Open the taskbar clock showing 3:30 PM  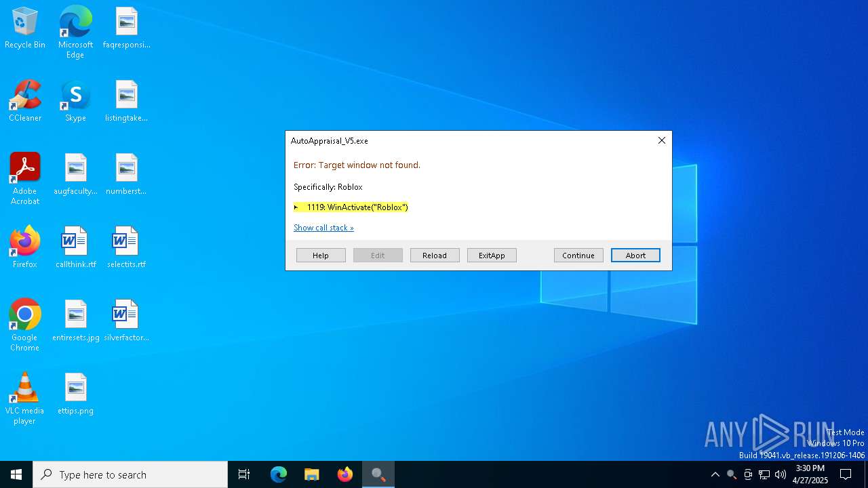(810, 474)
